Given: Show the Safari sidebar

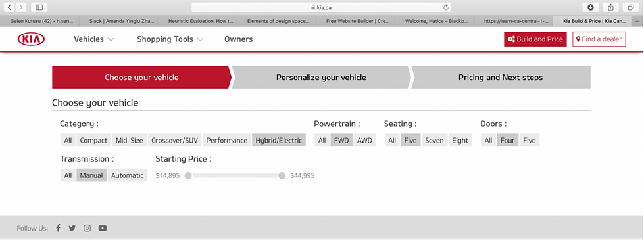Looking at the screenshot, I should [39, 7].
